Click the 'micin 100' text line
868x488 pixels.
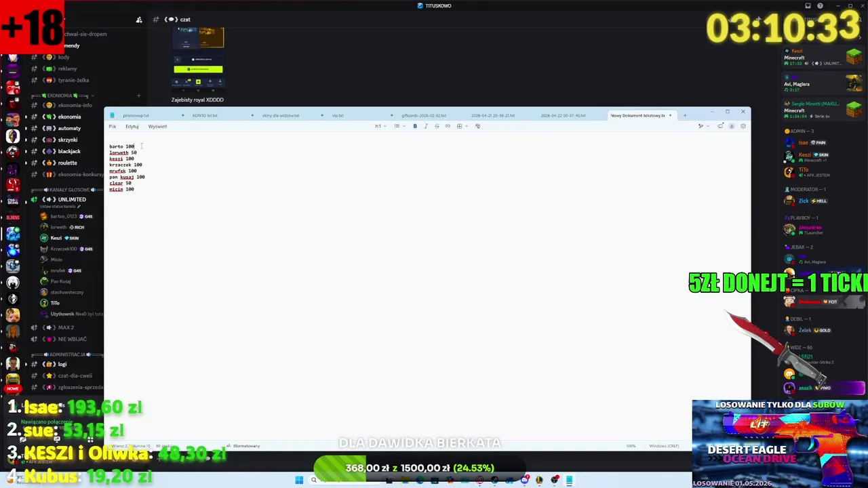pos(121,189)
